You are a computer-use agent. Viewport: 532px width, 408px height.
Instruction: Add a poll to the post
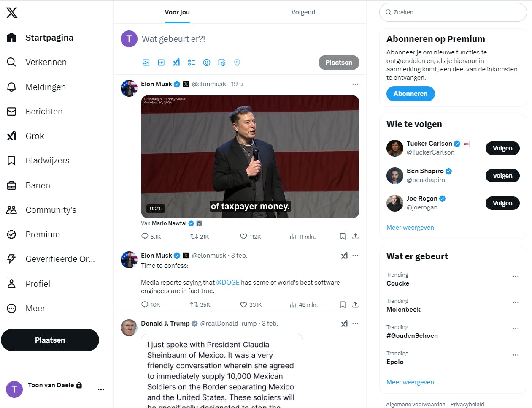pos(192,63)
